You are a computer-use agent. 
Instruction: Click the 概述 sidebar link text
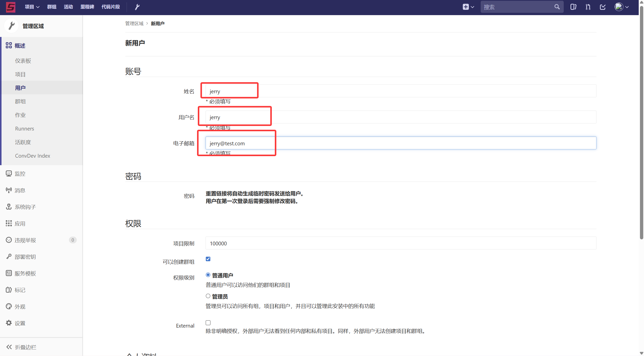pos(20,46)
